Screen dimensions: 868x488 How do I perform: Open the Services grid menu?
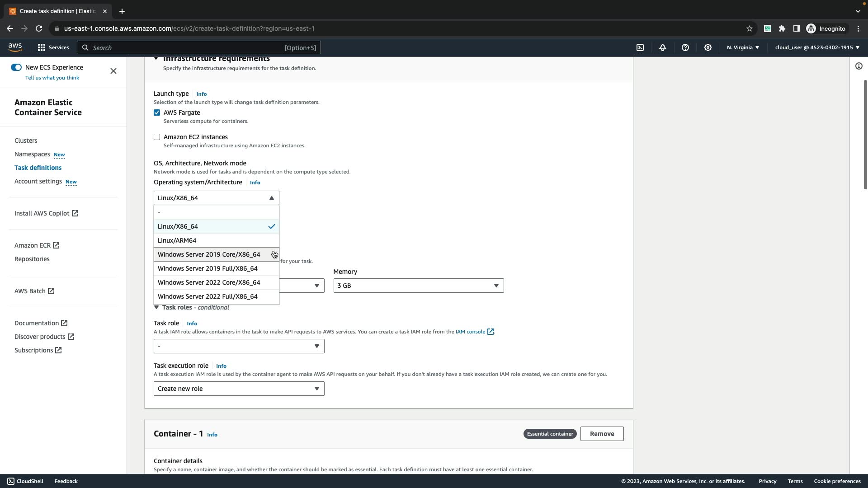[x=53, y=47]
